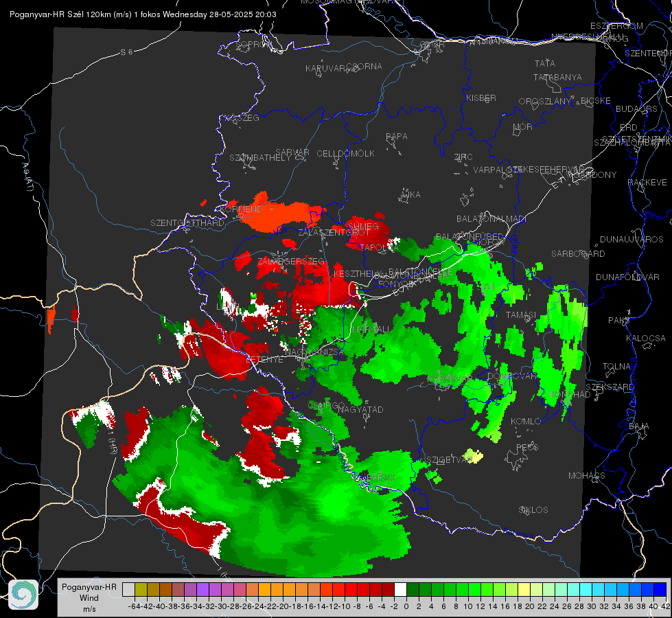Click the KAPOSVÁR city label

(x=450, y=380)
